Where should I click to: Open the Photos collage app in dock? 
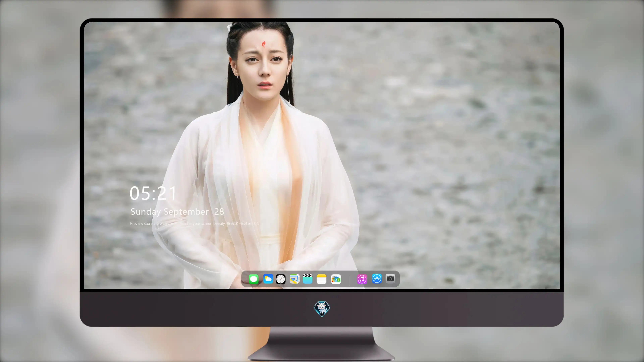tap(336, 279)
